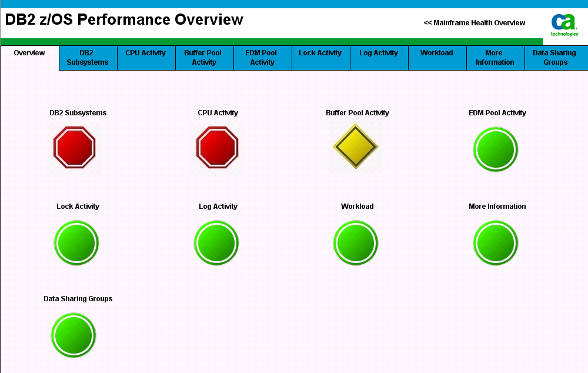Select the Data Sharing Groups tab

(x=556, y=58)
